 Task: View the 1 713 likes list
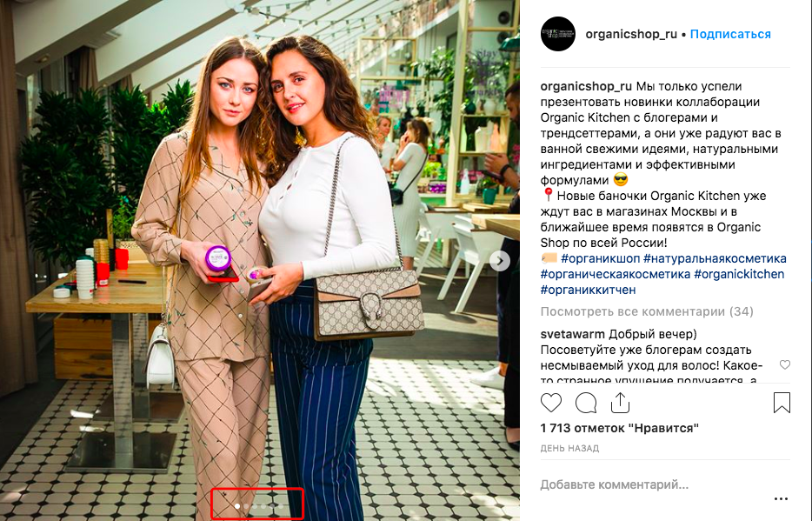[620, 428]
